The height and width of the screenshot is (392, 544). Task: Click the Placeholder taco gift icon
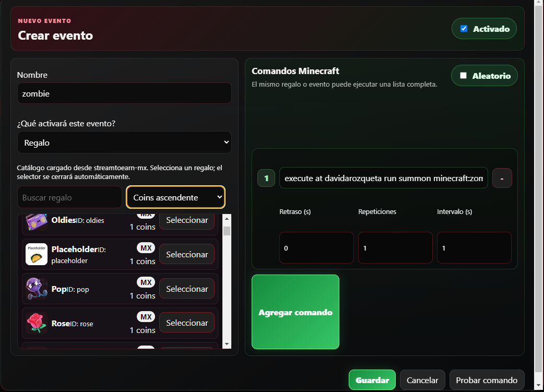(37, 254)
